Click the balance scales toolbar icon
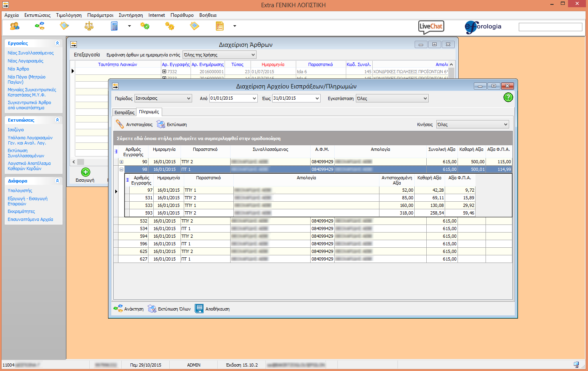Image resolution: width=588 pixels, height=371 pixels. [x=89, y=26]
